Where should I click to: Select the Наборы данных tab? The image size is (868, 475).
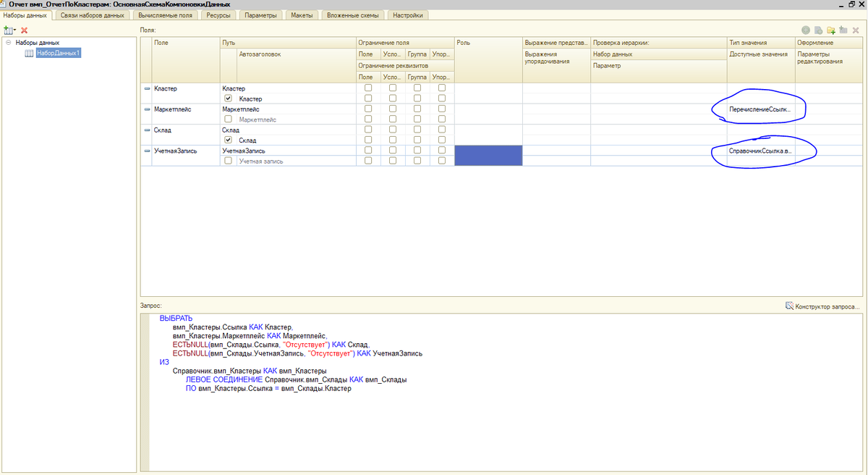pos(25,15)
